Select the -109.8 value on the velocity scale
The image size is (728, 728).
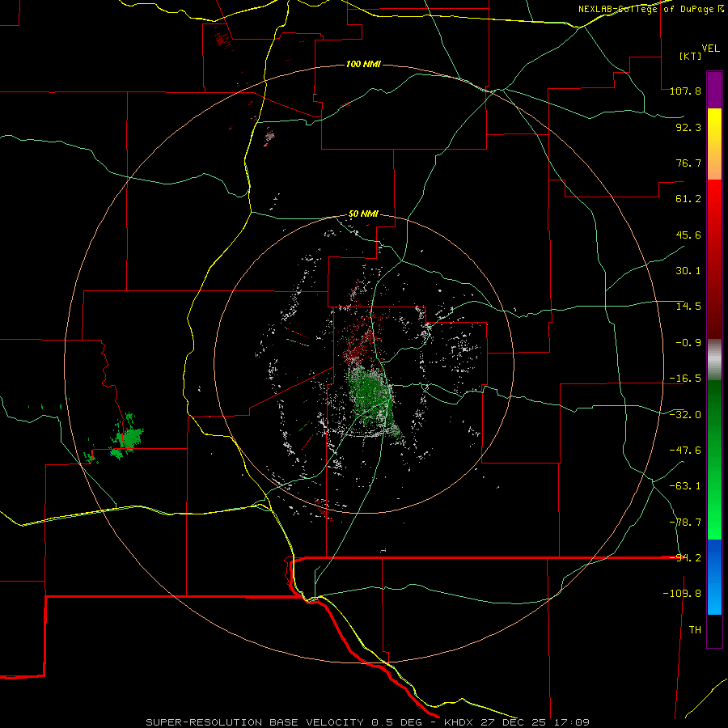click(x=682, y=594)
